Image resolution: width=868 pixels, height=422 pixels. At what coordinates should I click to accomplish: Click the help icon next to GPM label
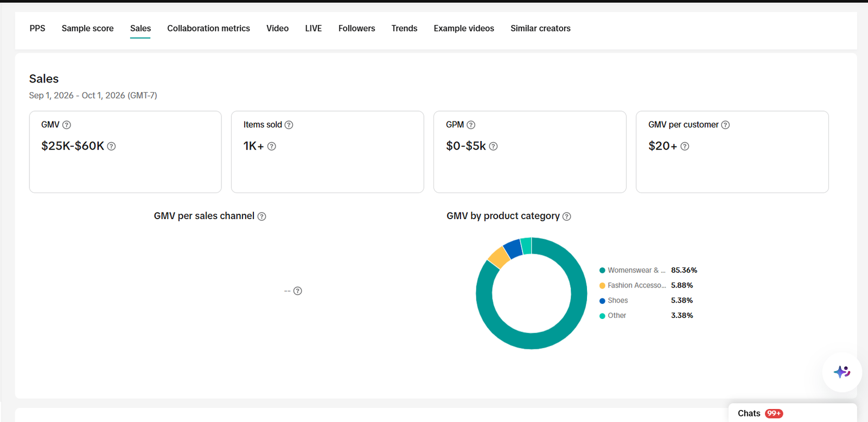(471, 125)
